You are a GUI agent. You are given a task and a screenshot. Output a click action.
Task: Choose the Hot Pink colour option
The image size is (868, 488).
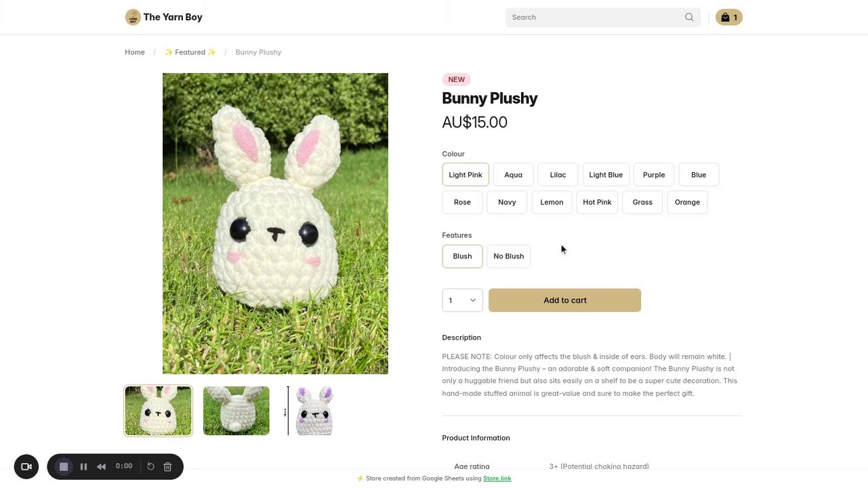pos(597,202)
